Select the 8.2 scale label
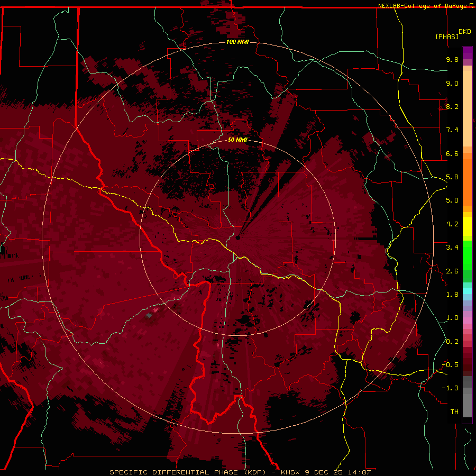This screenshot has height=476, width=476. [x=452, y=106]
